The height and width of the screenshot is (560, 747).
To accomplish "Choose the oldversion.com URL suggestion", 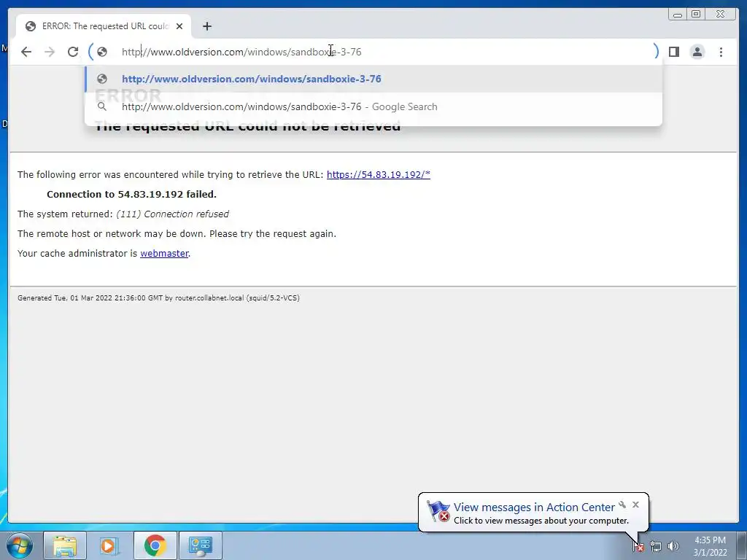I will (x=373, y=79).
